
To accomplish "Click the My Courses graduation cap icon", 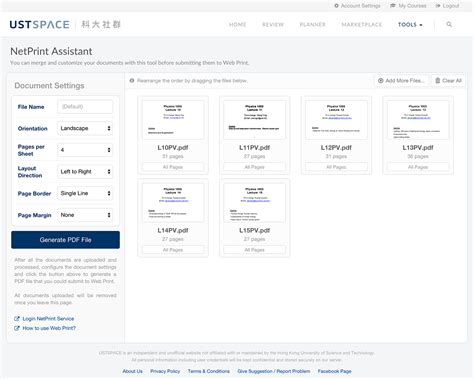I will point(393,6).
